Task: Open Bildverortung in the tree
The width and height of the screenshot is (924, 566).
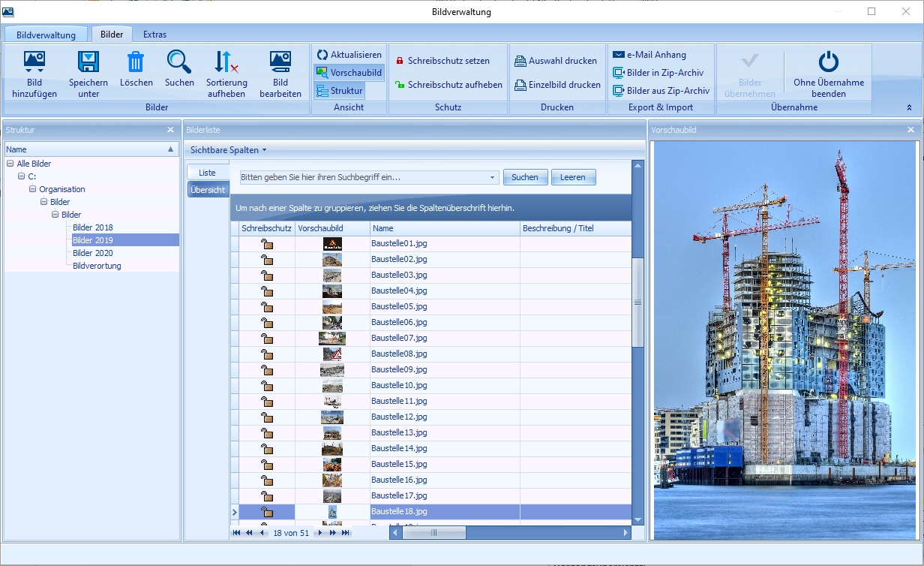Action: point(97,266)
